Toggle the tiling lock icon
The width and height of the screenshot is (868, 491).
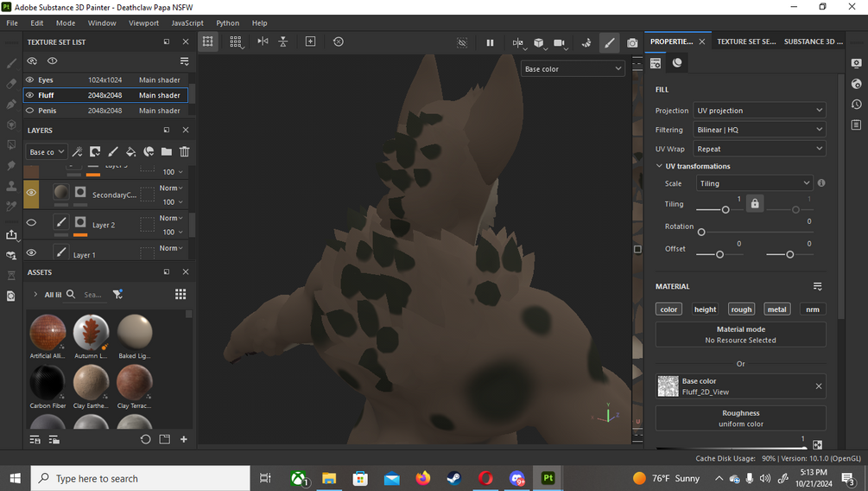[755, 203]
